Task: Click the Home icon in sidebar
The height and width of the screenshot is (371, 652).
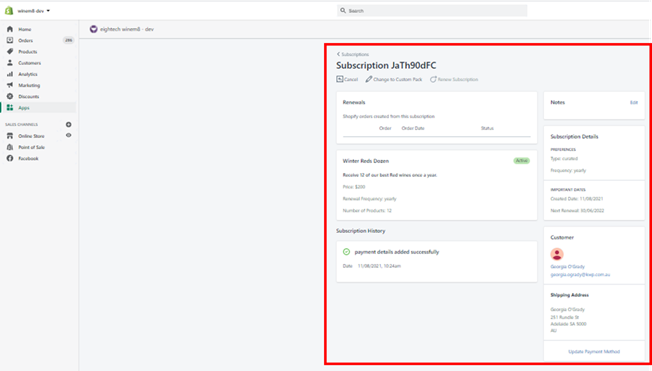Action: pyautogui.click(x=10, y=29)
